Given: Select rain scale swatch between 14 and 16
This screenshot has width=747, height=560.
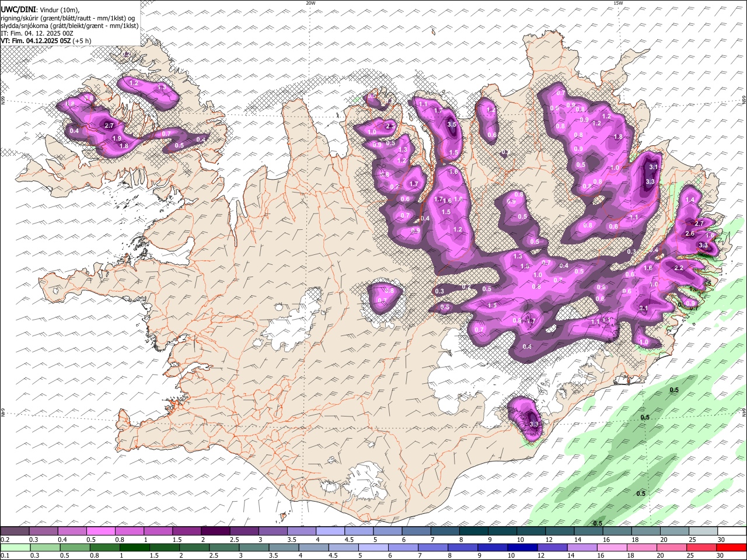Looking at the screenshot, I should (x=581, y=547).
